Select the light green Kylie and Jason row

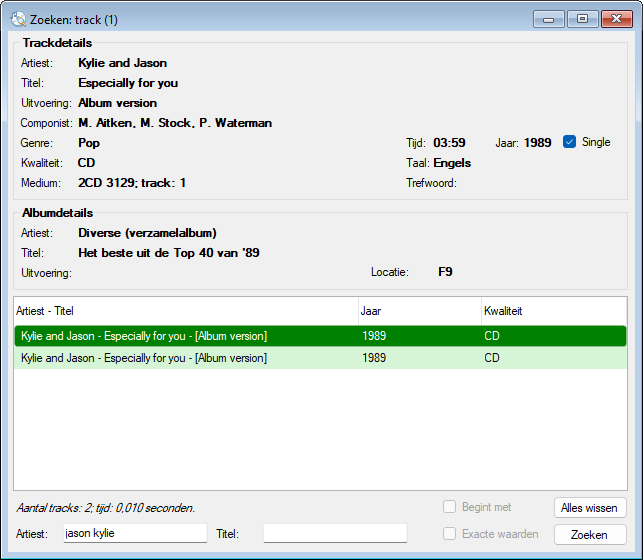click(x=320, y=358)
